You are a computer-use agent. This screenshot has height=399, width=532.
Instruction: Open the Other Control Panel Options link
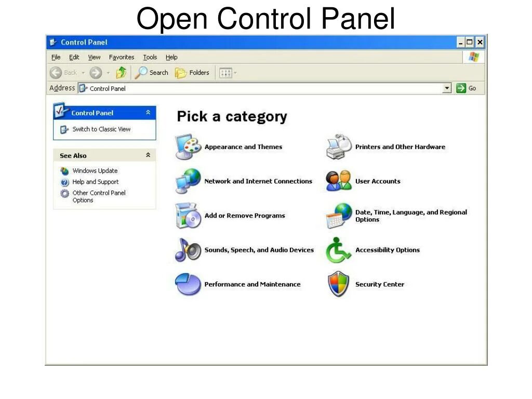tap(99, 196)
